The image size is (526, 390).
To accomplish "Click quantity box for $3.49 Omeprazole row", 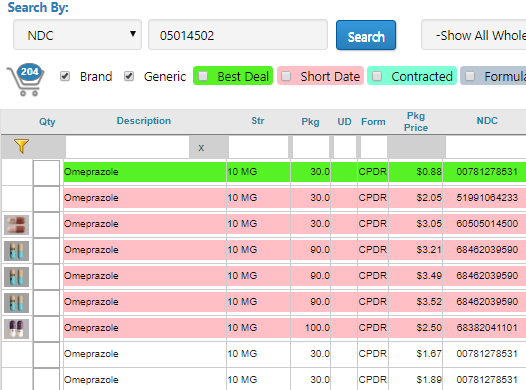I will point(47,277).
